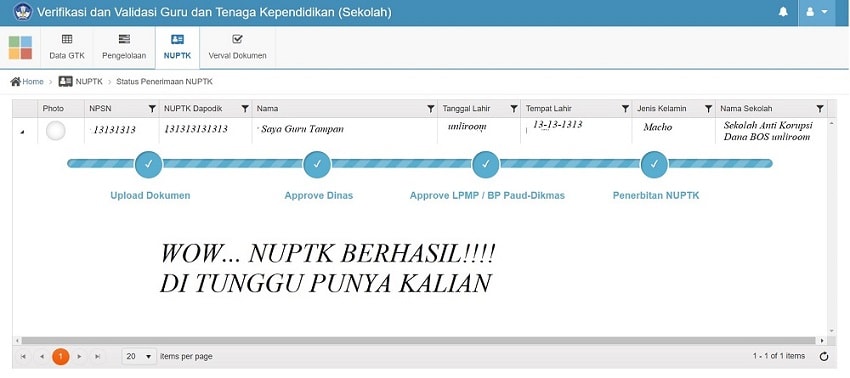Viewport: 850px width, 378px height.
Task: Open the Verval Dokumen tab
Action: pyautogui.click(x=237, y=48)
